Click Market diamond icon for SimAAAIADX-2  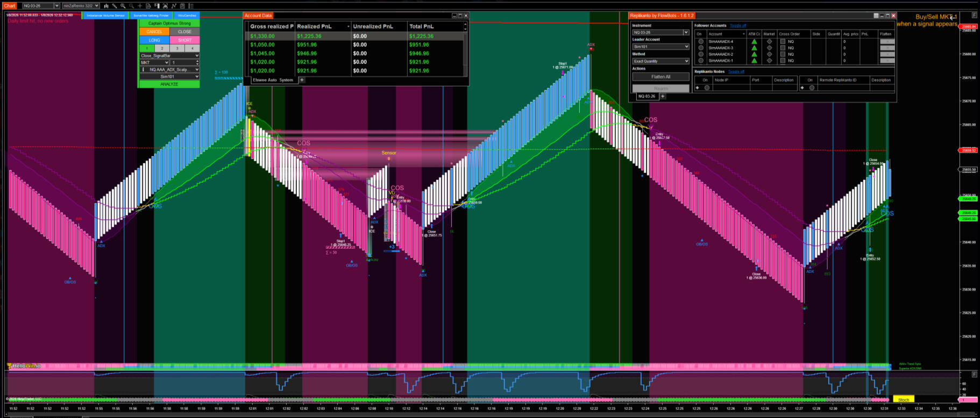pos(769,54)
